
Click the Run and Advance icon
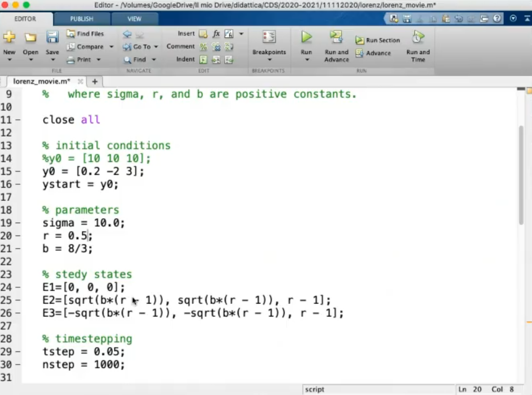[x=336, y=38]
